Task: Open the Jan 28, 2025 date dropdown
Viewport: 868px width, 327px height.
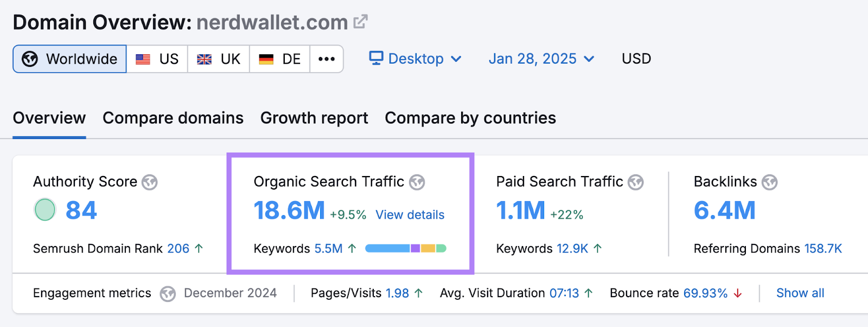Action: (x=541, y=58)
